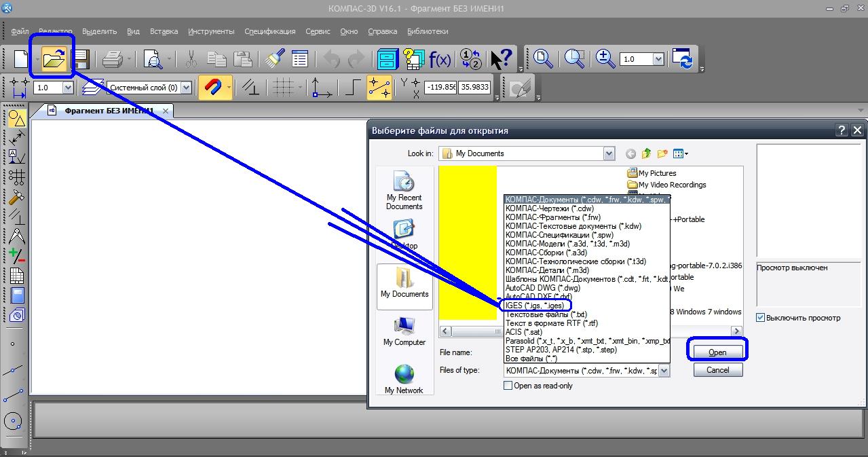
Task: Select the compass Measurements panel icon
Action: click(x=16, y=236)
